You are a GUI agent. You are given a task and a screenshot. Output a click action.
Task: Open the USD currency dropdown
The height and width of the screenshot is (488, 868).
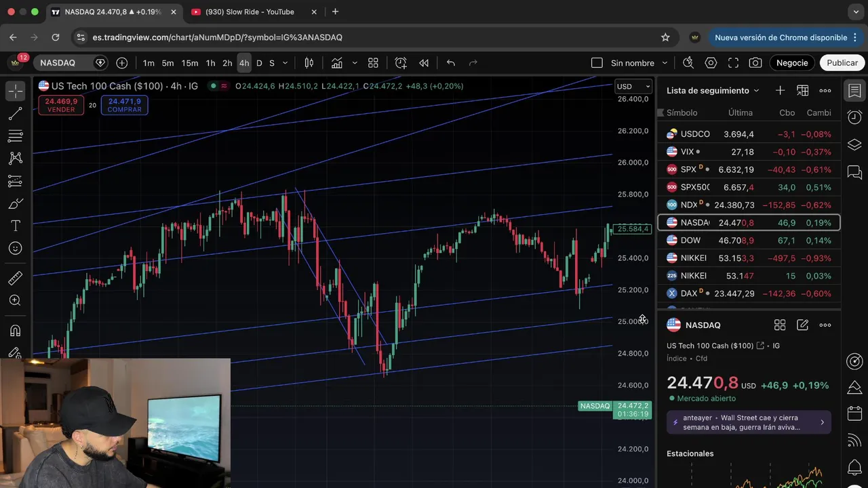(x=633, y=86)
